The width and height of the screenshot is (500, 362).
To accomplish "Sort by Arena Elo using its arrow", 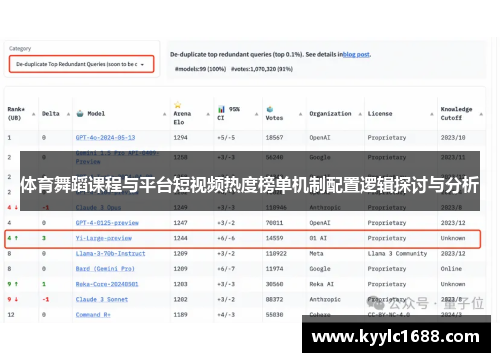I will tap(208, 114).
